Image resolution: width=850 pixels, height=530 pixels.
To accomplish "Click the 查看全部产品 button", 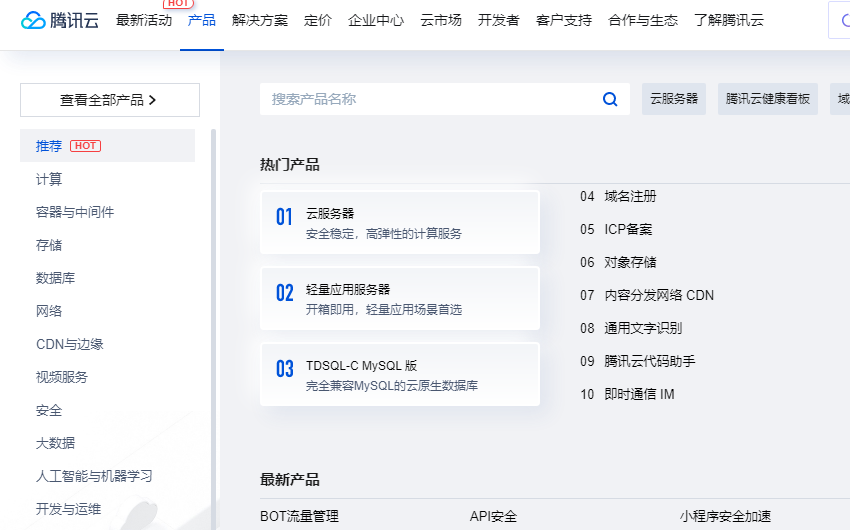I will click(110, 100).
